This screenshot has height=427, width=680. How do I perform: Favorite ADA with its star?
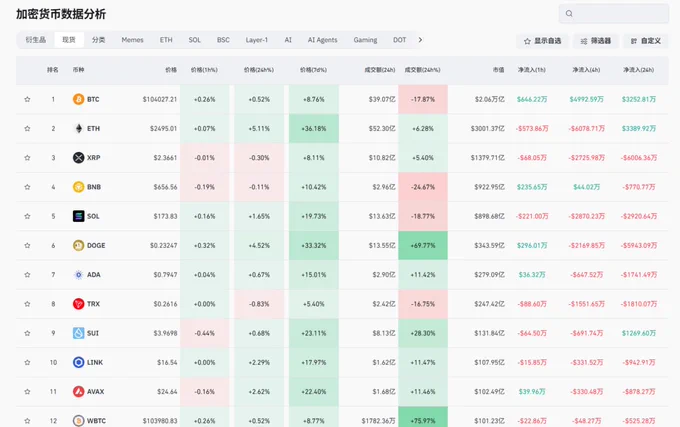pyautogui.click(x=27, y=274)
